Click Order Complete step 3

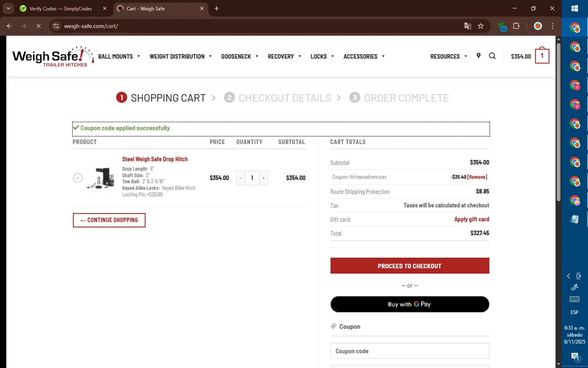pyautogui.click(x=399, y=98)
